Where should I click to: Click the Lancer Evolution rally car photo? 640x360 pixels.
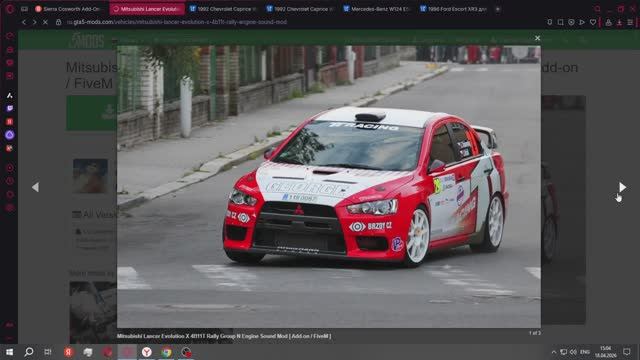pos(329,187)
